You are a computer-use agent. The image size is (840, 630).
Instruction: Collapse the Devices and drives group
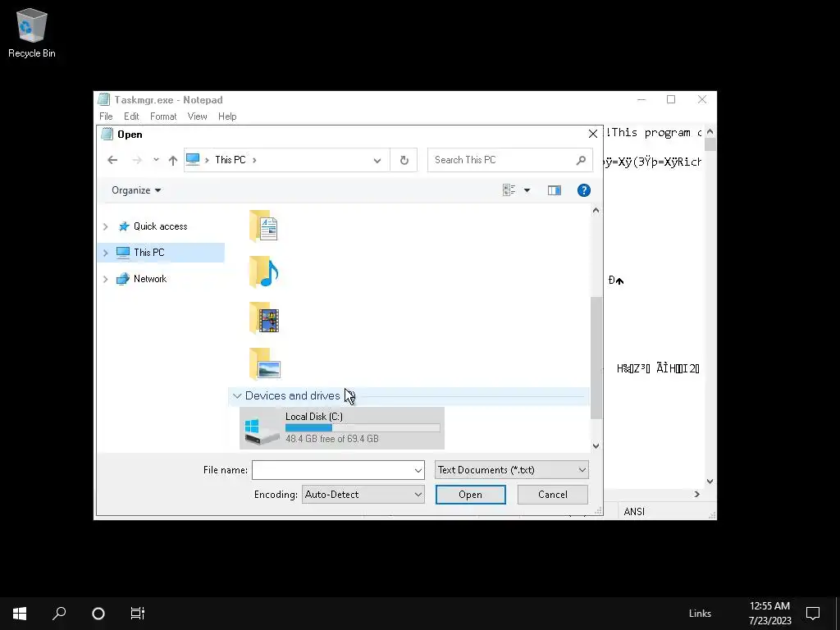tap(237, 396)
